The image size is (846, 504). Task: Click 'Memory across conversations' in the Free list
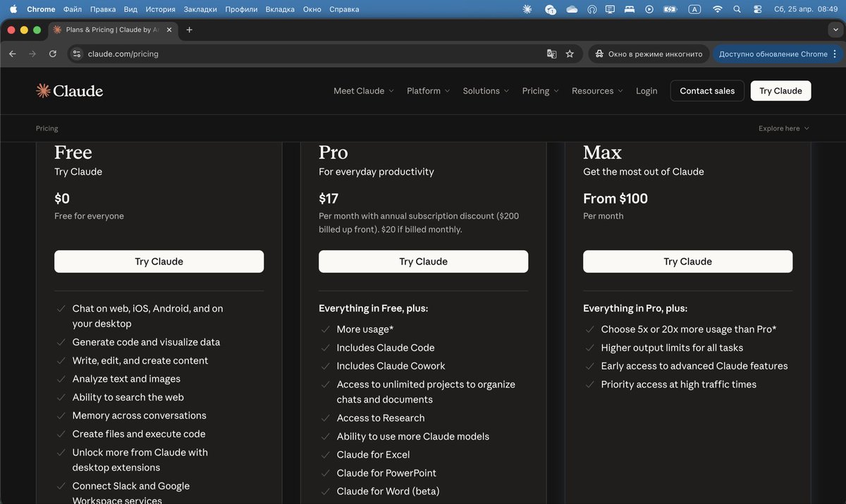tap(140, 415)
